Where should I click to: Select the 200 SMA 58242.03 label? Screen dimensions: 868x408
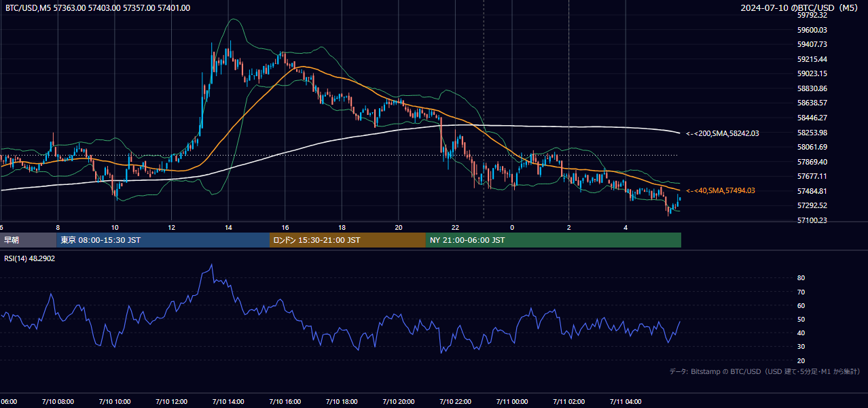(x=722, y=133)
